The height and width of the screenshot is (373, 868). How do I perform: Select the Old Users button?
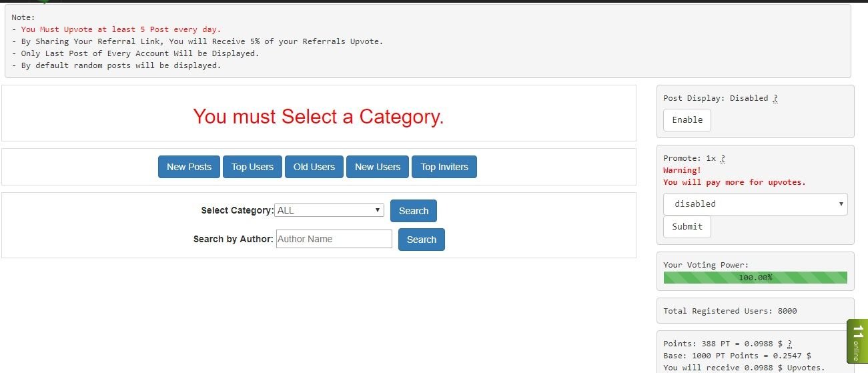click(314, 167)
